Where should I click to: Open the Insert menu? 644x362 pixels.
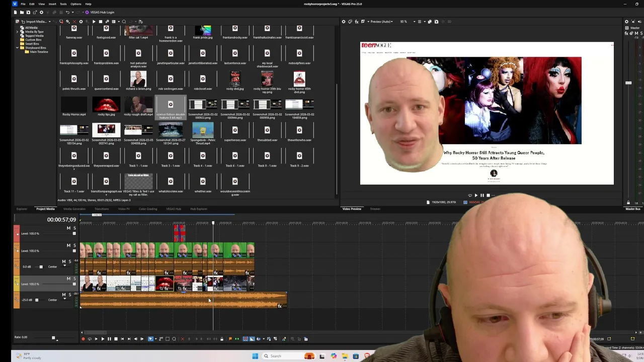52,4
